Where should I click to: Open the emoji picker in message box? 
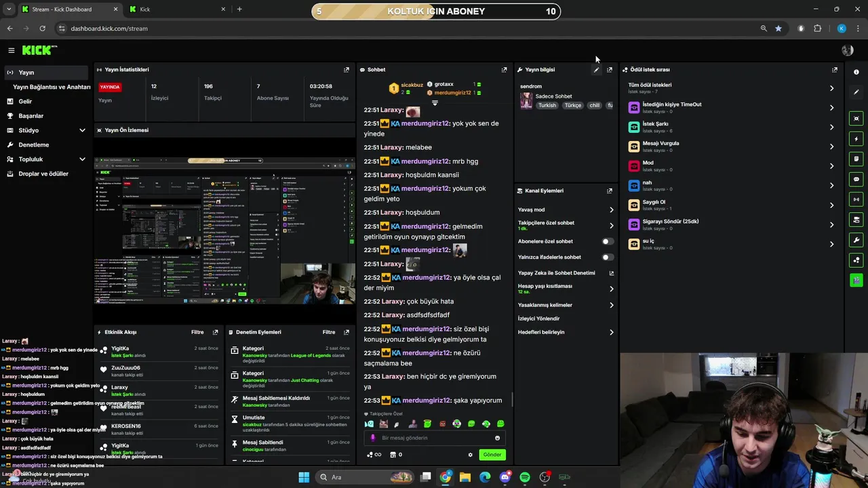pyautogui.click(x=497, y=438)
